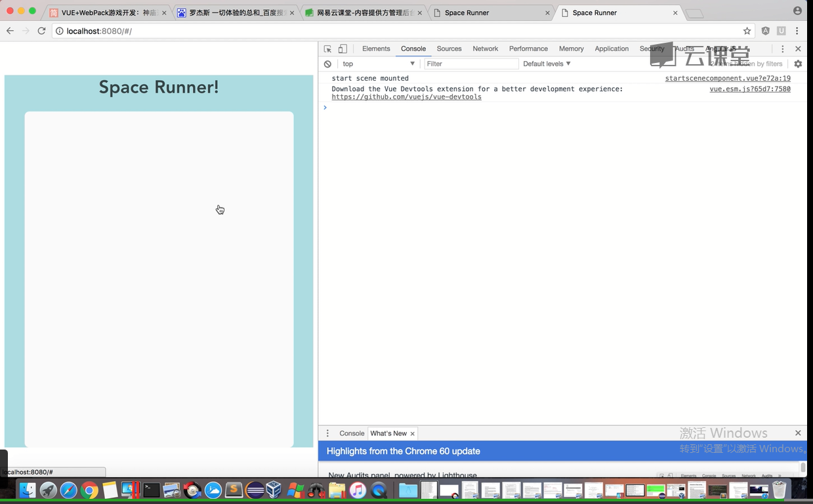Viewport: 813px width, 504px height.
Task: Click the What's New drawer scrollbar
Action: click(x=803, y=467)
